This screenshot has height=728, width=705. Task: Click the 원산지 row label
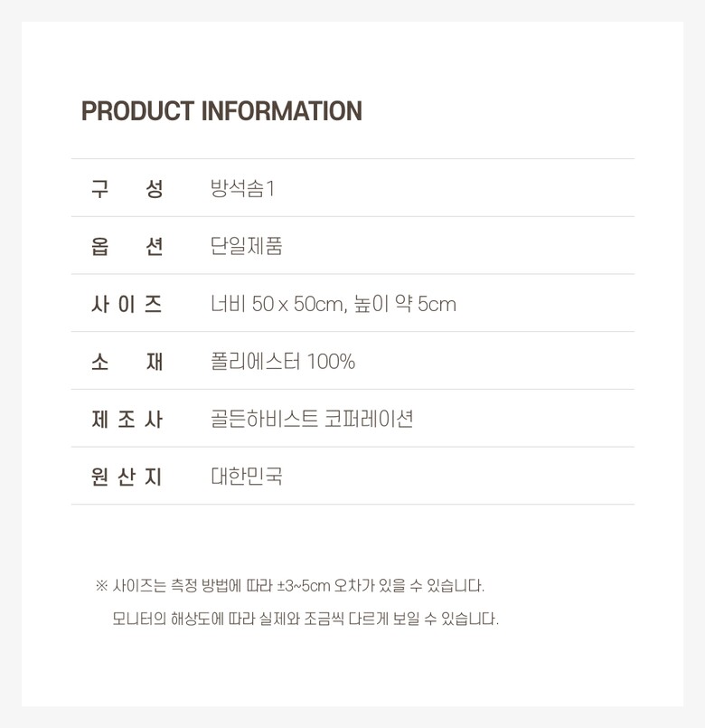pyautogui.click(x=127, y=477)
